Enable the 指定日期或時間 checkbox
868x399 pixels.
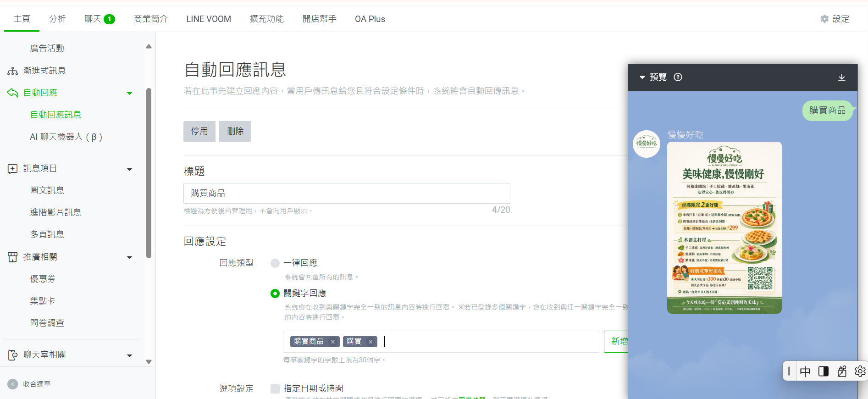(x=275, y=389)
